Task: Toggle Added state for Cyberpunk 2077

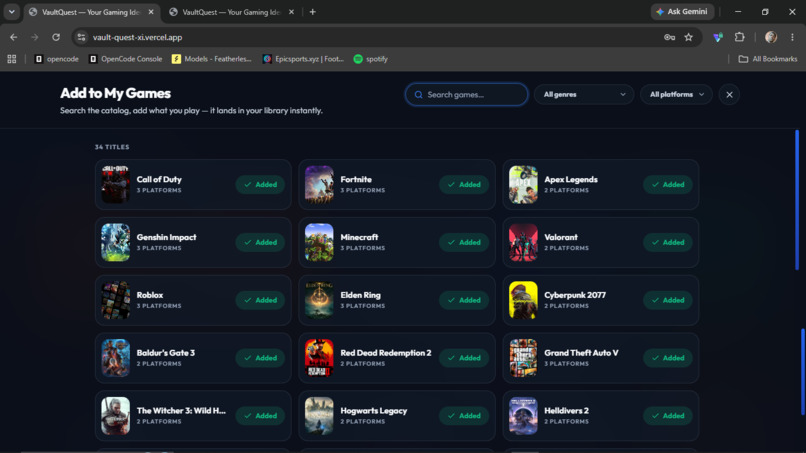Action: (668, 300)
